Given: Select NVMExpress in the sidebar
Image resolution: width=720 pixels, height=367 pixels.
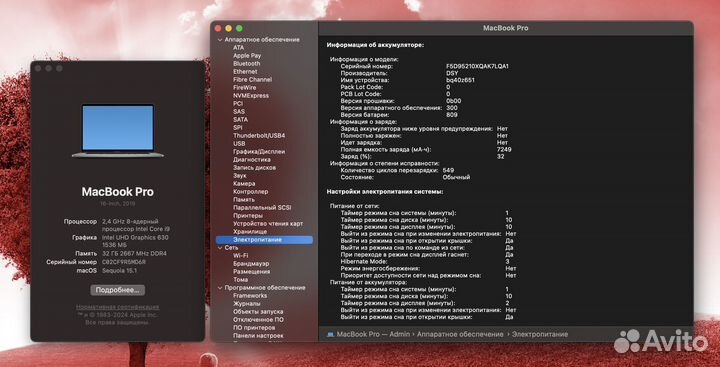Looking at the screenshot, I should point(251,96).
